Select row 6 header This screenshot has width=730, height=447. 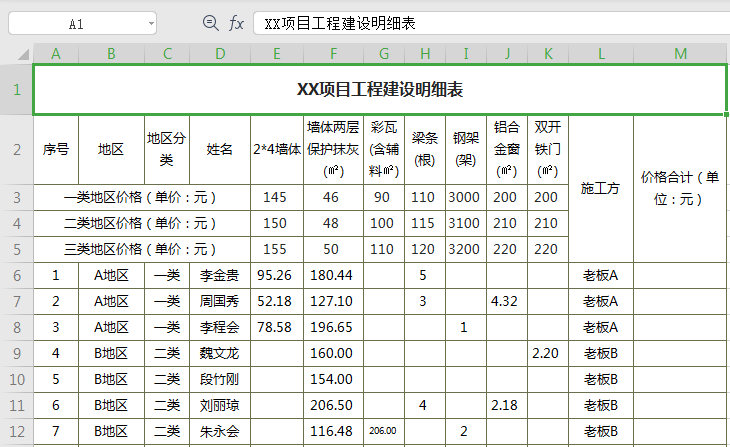coord(17,275)
